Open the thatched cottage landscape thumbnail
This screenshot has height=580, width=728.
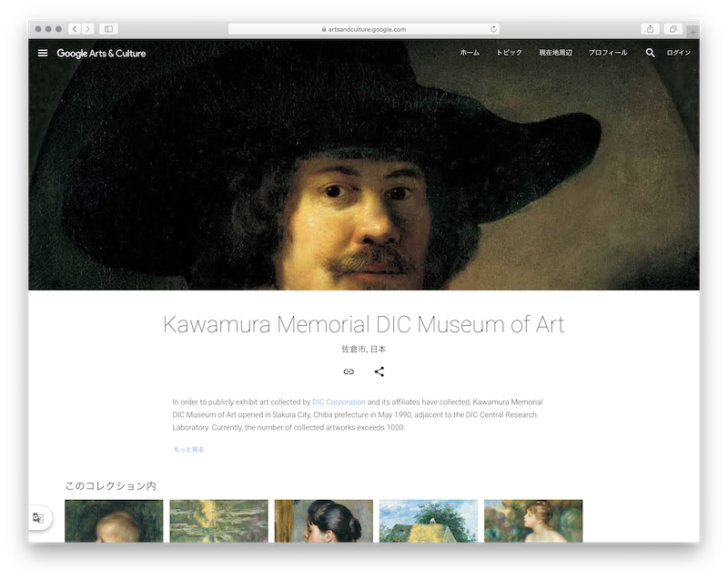[429, 521]
